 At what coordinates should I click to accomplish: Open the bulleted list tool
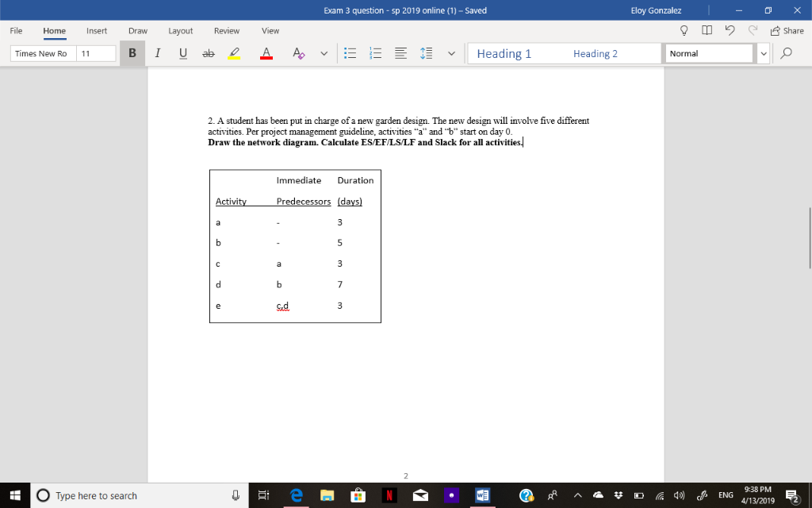(x=350, y=52)
